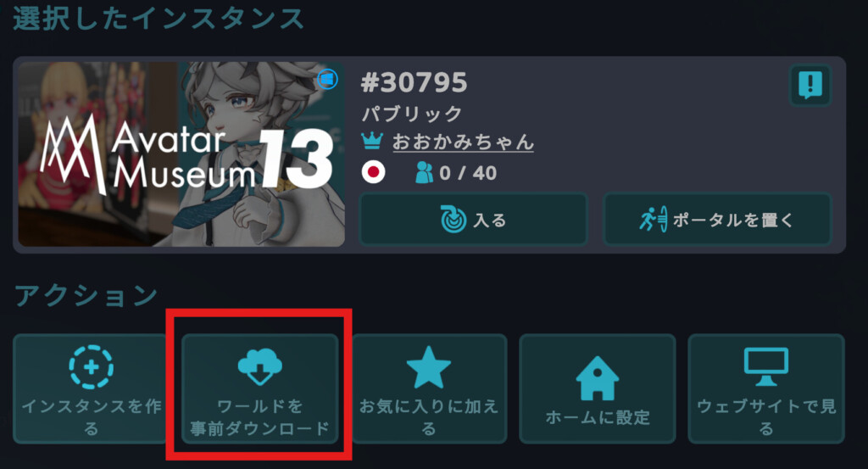Click the crown icon beside おおかみちゃん

tap(372, 141)
